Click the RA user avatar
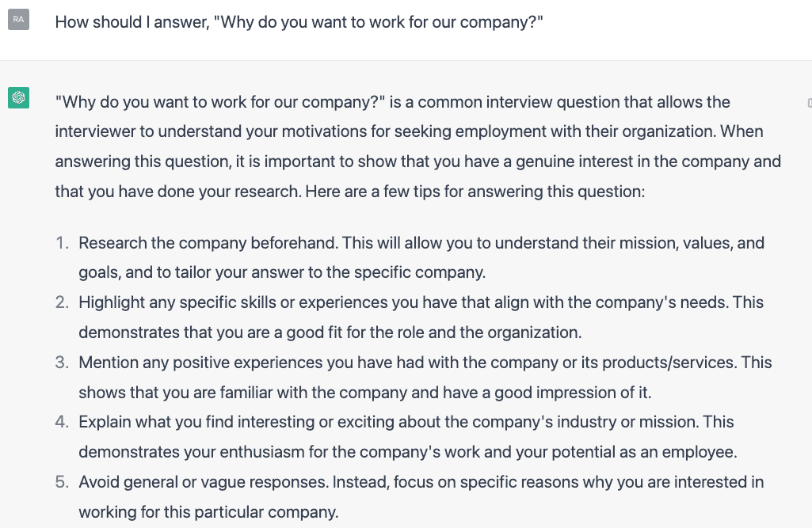The width and height of the screenshot is (812, 528). point(19,20)
